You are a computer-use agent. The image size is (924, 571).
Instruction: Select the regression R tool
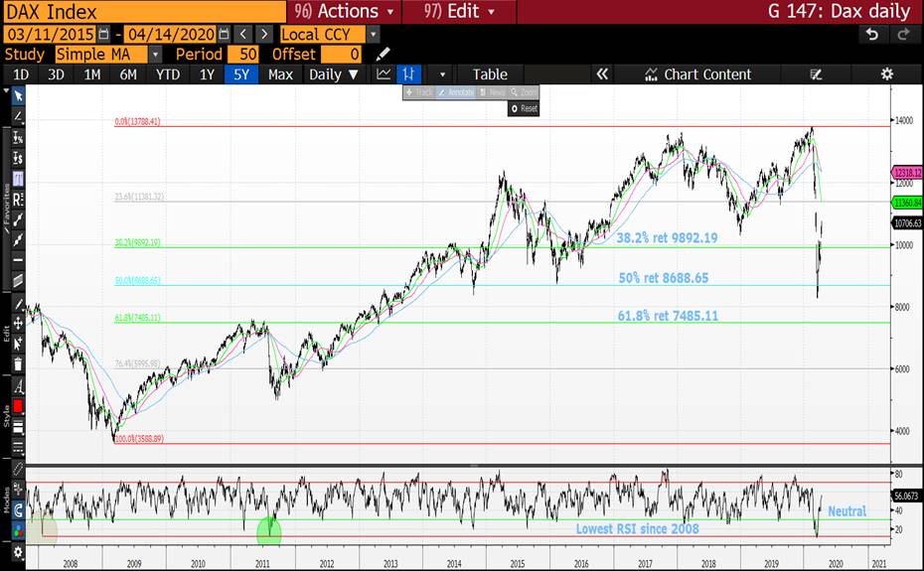(18, 200)
